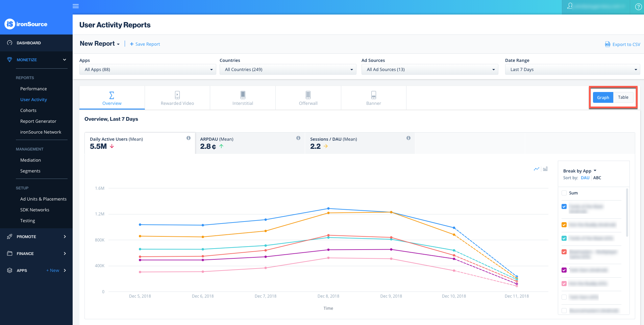The width and height of the screenshot is (644, 325).
Task: Expand the Finance section chevron
Action: (65, 254)
